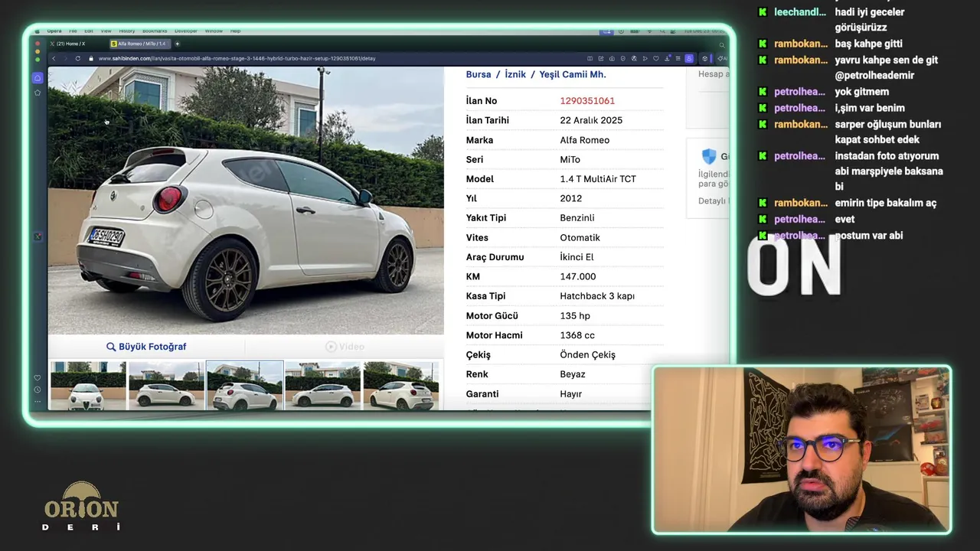Click the Yeşil Camii Mh. link

[573, 74]
